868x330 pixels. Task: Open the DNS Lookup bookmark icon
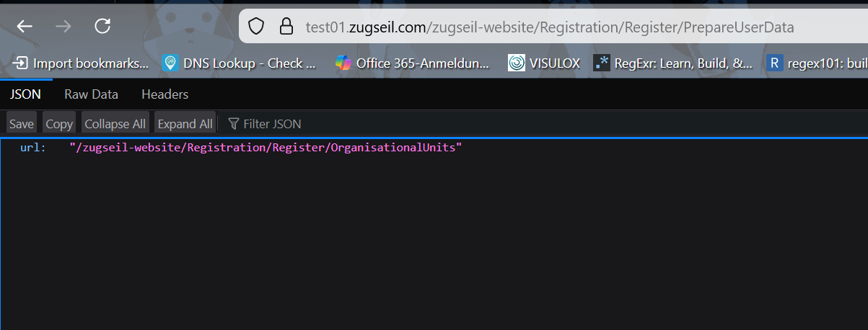(170, 63)
